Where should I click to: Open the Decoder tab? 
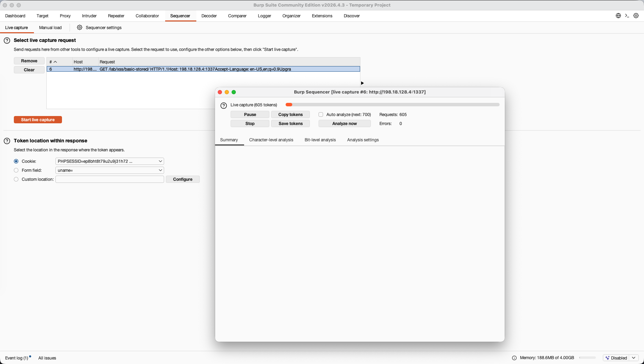209,16
